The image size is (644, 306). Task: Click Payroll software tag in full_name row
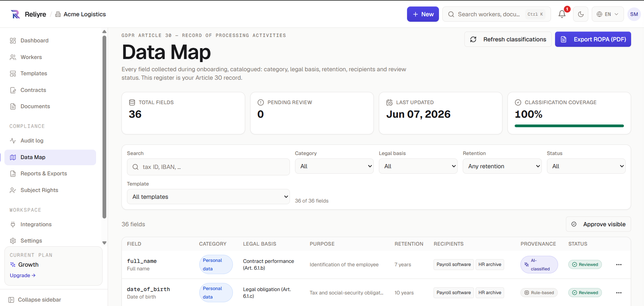tap(454, 265)
